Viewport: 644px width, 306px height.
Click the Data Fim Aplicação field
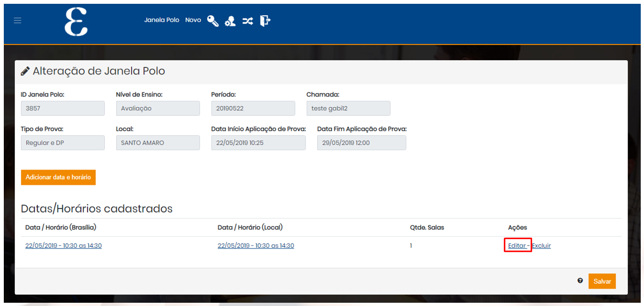[x=362, y=143]
